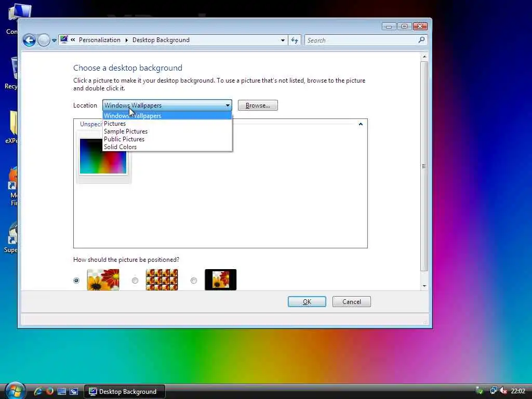
Task: Close the Desktop Background window
Action: [x=420, y=26]
